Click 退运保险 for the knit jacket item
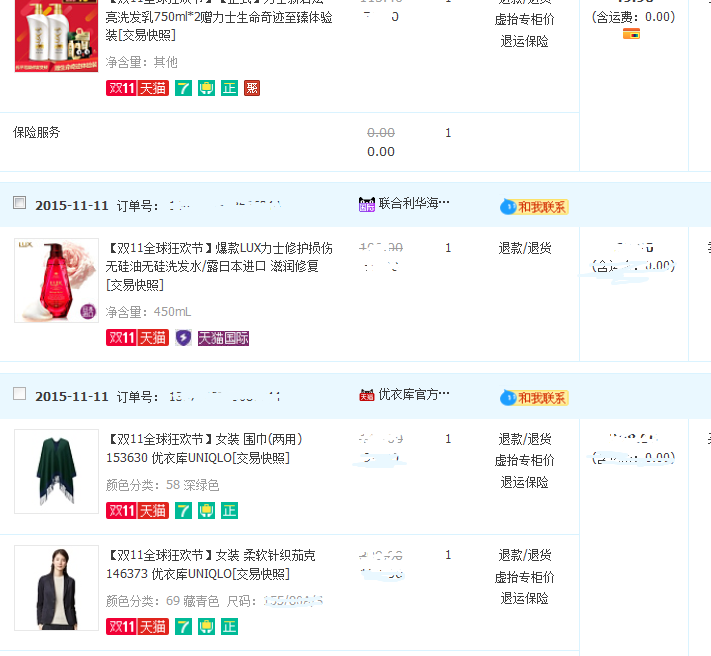The width and height of the screenshot is (711, 656). (525, 598)
